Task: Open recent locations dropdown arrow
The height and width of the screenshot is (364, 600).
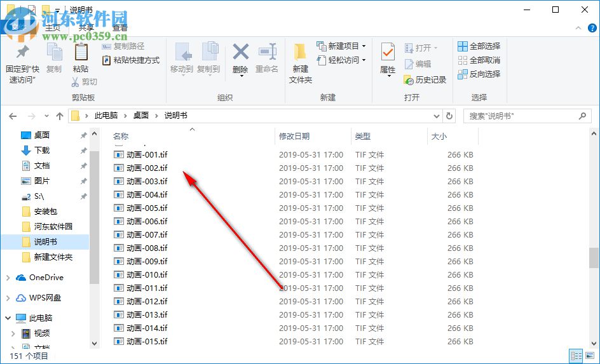Action: 46,116
